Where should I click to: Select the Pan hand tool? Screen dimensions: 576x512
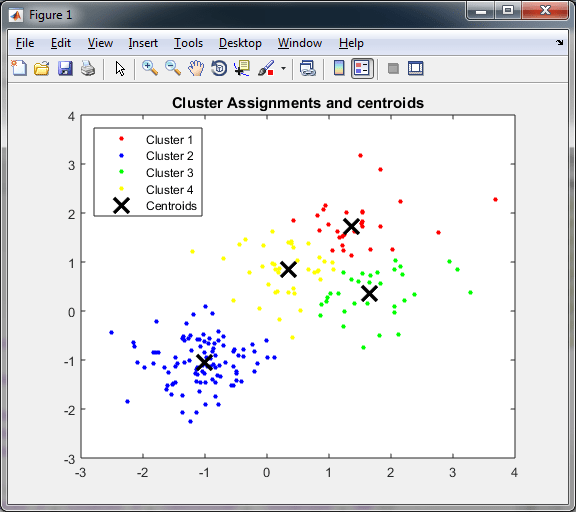pos(196,68)
